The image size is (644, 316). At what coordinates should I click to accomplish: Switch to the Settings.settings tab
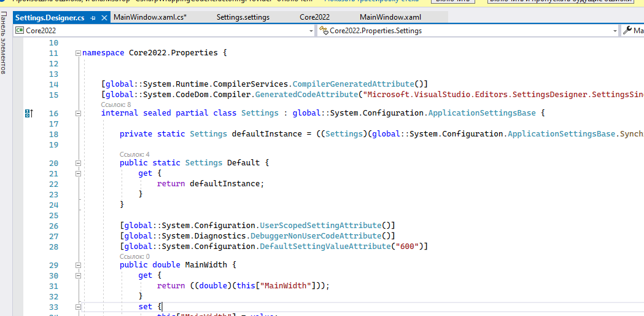tap(243, 17)
